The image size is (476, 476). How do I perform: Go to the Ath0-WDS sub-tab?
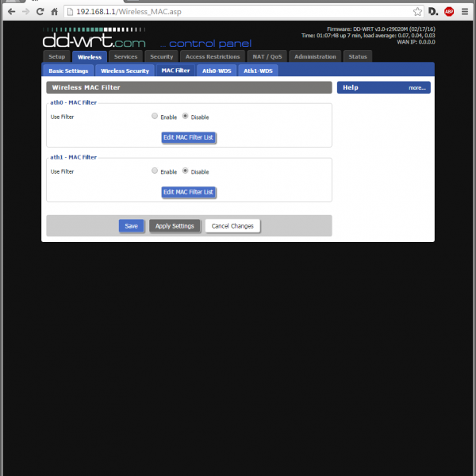[x=216, y=71]
